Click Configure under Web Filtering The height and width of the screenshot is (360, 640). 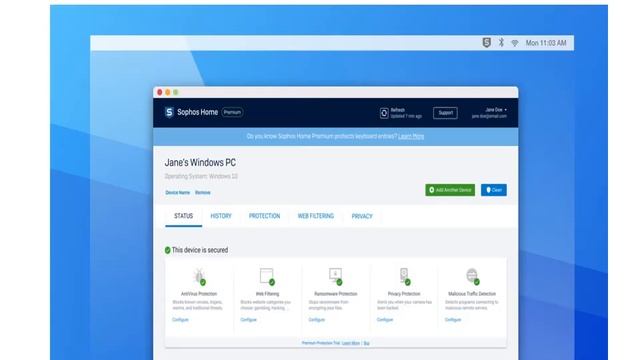coord(249,320)
